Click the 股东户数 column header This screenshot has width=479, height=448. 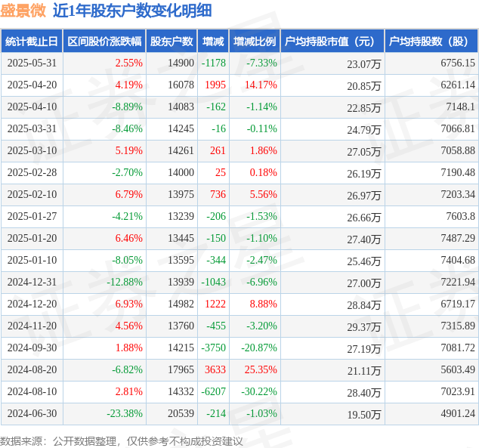coord(172,42)
